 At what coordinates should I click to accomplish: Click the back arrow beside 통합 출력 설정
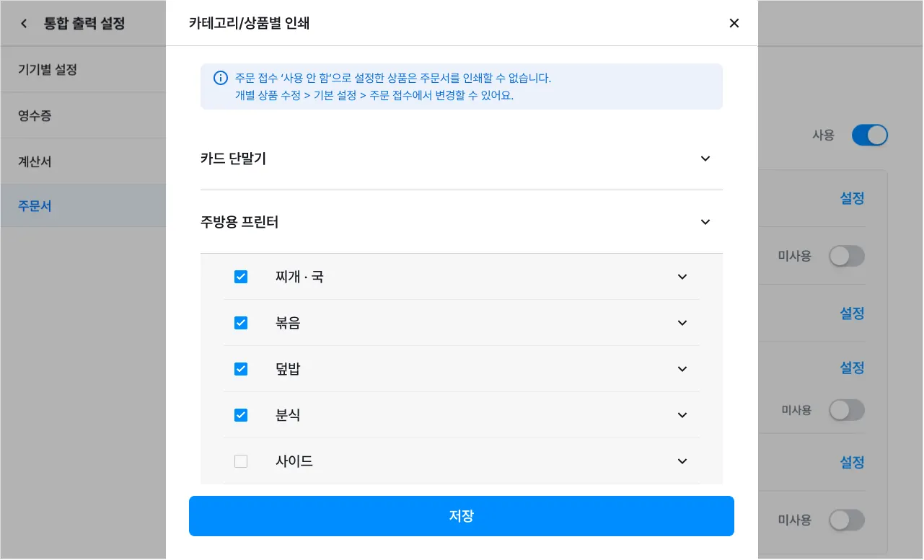coord(24,24)
